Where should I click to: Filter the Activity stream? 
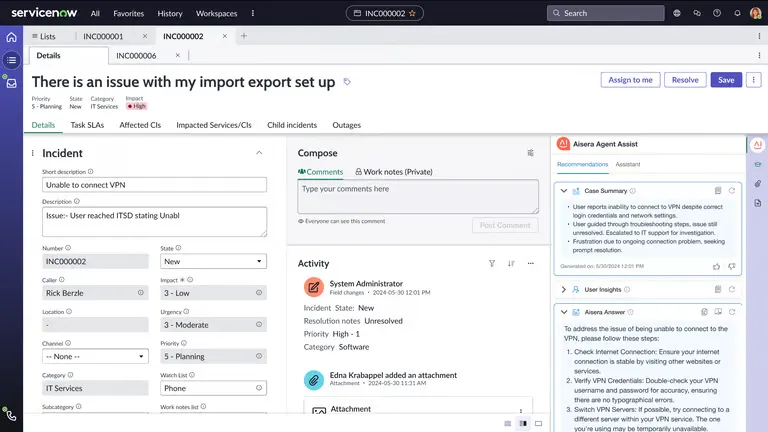(492, 264)
